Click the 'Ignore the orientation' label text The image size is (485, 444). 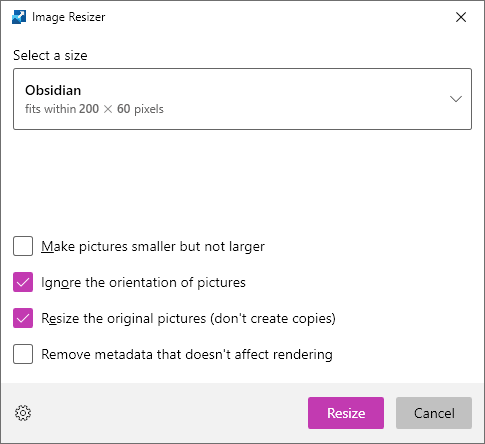click(143, 283)
